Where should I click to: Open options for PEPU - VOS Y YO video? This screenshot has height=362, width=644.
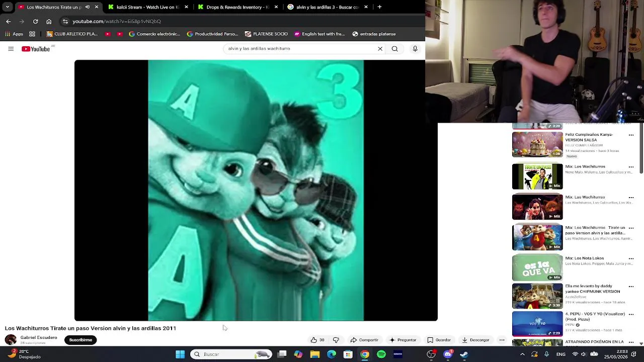pos(631,314)
